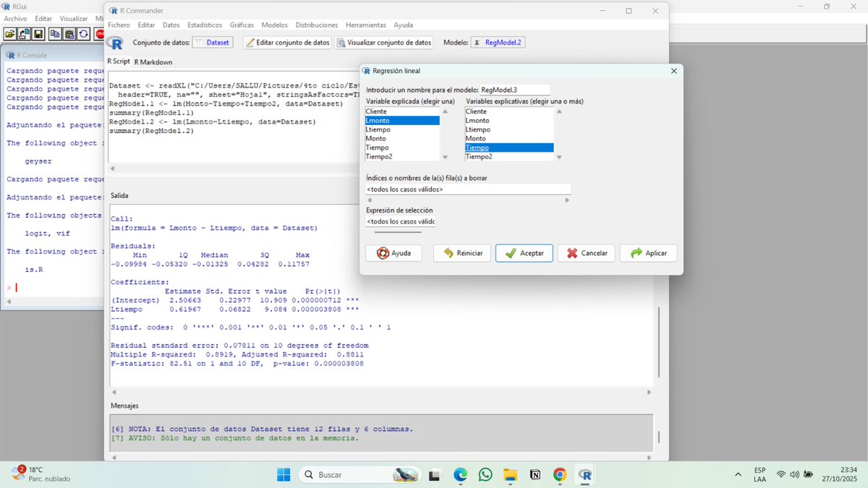Screen dimensions: 868x488
Task: Click the save (floppy disk) icon in RGui
Action: (38, 33)
